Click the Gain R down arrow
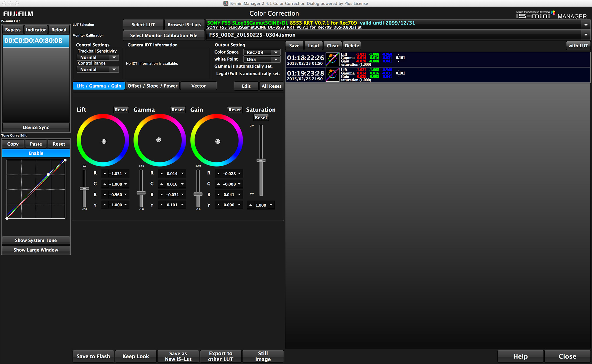Viewport: 592px width, 364px height. click(x=239, y=174)
